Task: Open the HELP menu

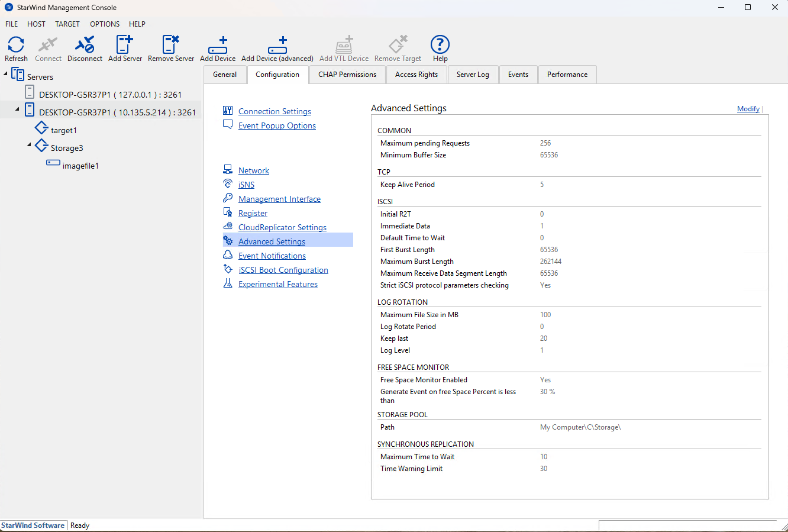Action: (x=137, y=24)
